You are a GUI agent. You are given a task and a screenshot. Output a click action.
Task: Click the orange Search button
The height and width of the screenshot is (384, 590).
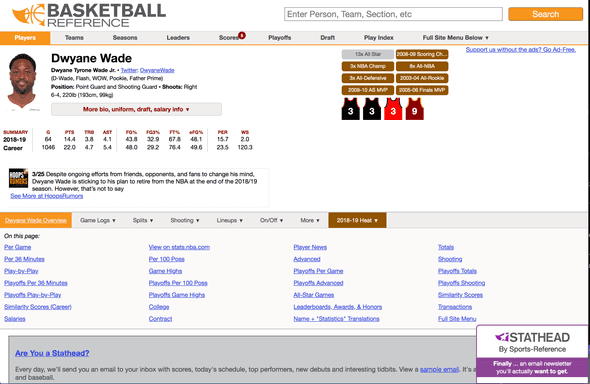[x=545, y=14]
